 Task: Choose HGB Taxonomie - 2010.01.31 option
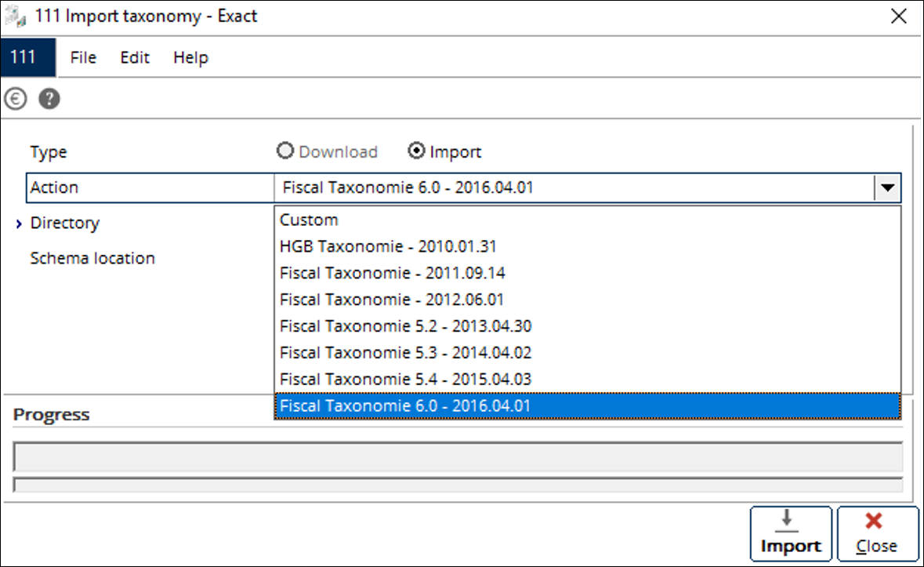588,246
